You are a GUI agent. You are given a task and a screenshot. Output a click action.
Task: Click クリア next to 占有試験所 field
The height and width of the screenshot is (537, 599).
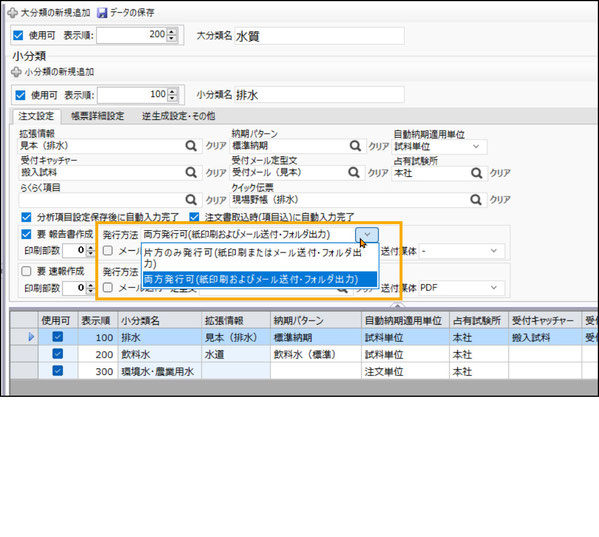500,173
